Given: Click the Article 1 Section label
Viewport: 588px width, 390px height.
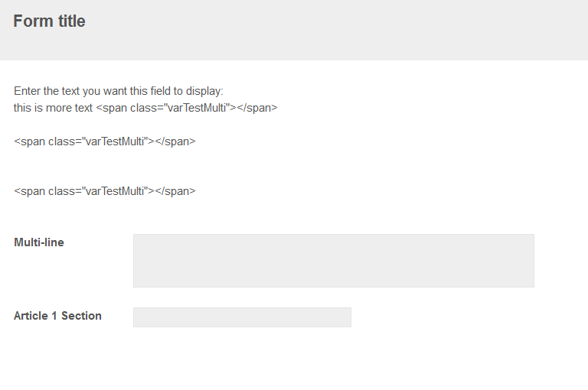Looking at the screenshot, I should click(57, 316).
